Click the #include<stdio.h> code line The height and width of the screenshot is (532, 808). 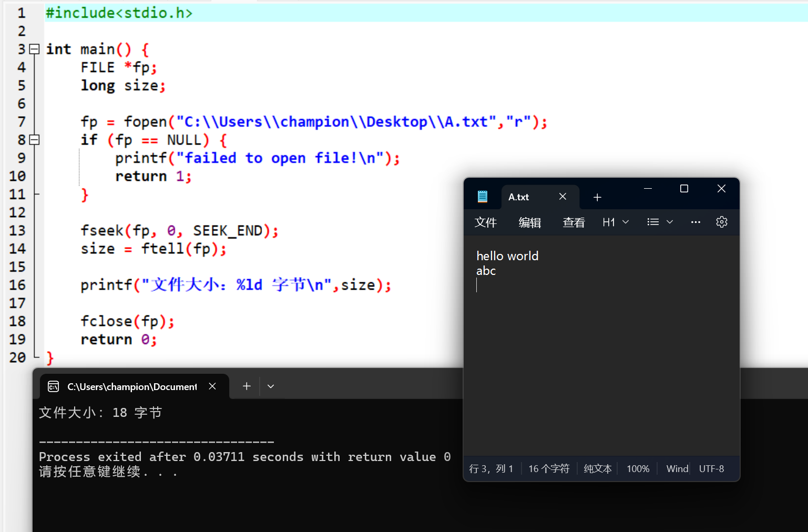click(x=119, y=13)
